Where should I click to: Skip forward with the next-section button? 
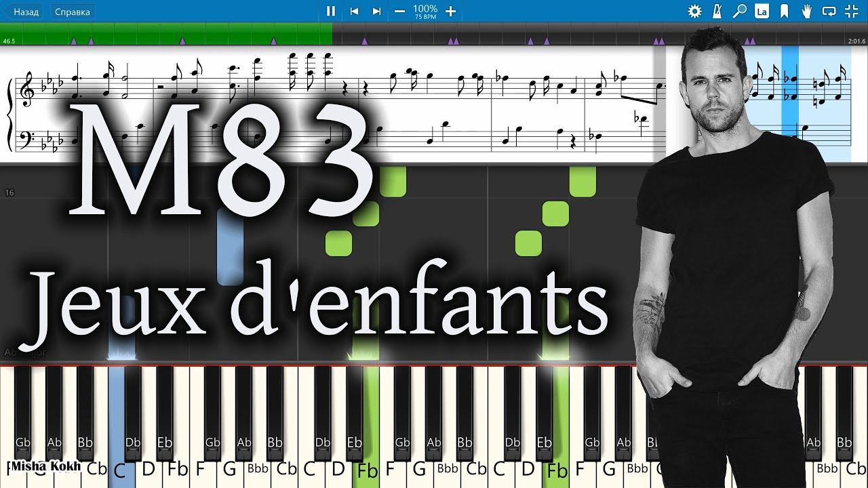click(376, 11)
